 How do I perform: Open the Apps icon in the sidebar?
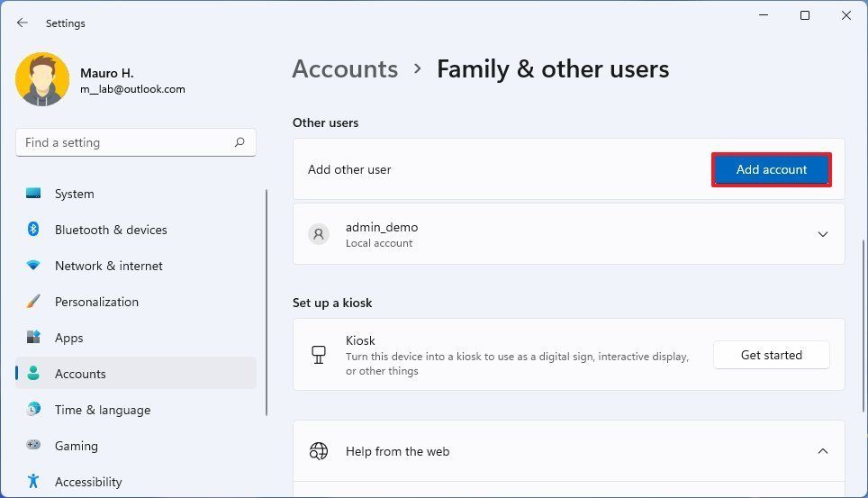tap(33, 337)
